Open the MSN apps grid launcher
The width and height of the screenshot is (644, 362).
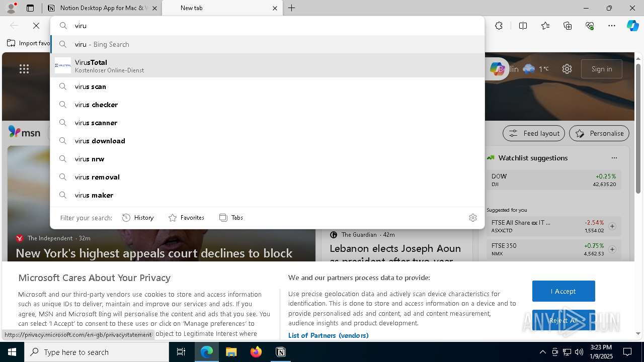tap(24, 69)
